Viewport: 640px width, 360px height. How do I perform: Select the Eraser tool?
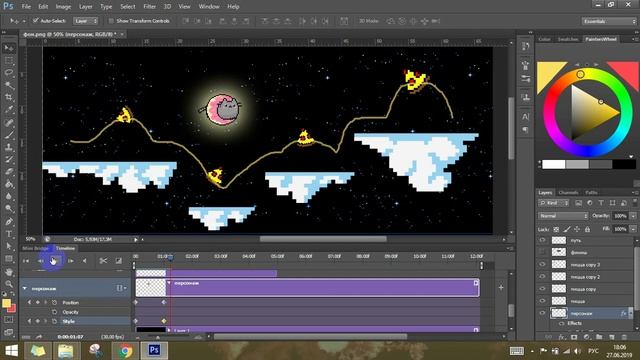(9, 172)
